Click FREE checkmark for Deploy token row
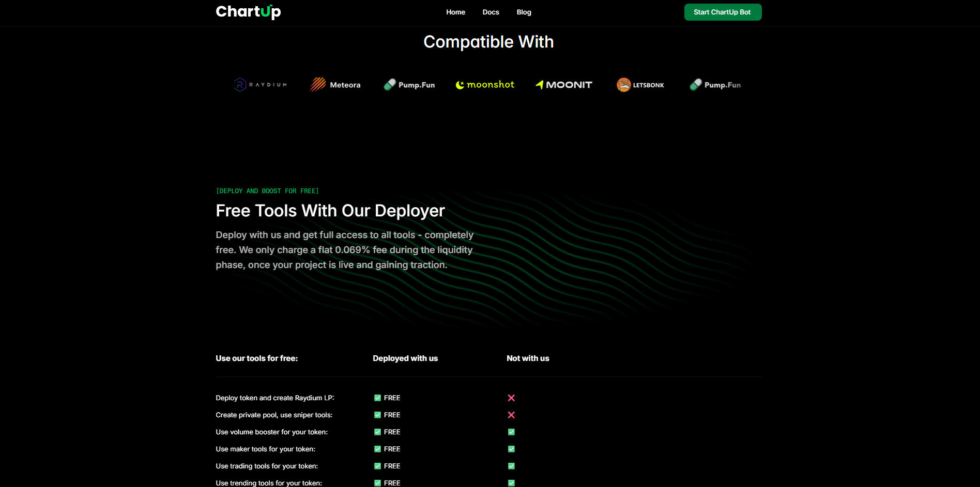980x487 pixels. click(377, 398)
